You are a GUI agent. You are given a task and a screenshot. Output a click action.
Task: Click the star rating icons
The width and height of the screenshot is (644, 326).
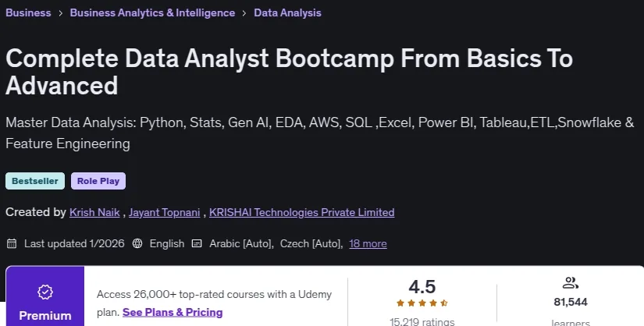422,303
